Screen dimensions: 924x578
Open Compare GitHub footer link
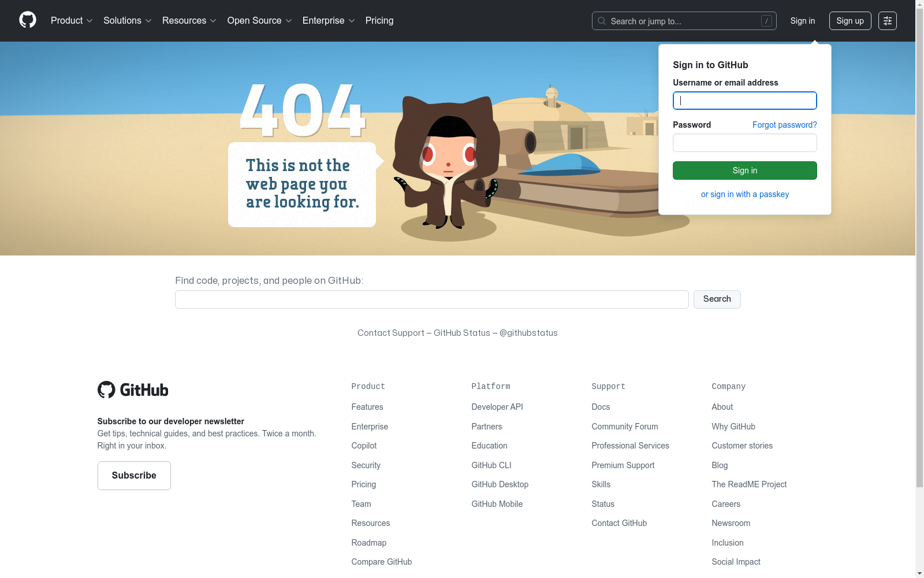coord(382,562)
